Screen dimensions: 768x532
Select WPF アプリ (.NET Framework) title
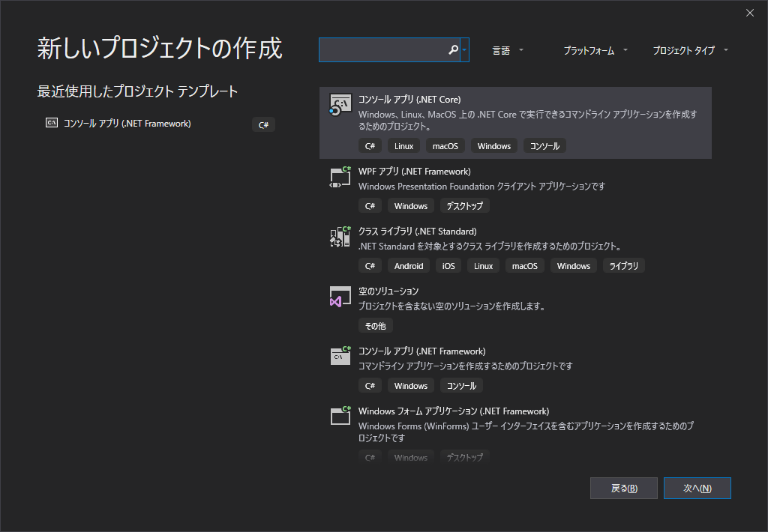(x=414, y=172)
